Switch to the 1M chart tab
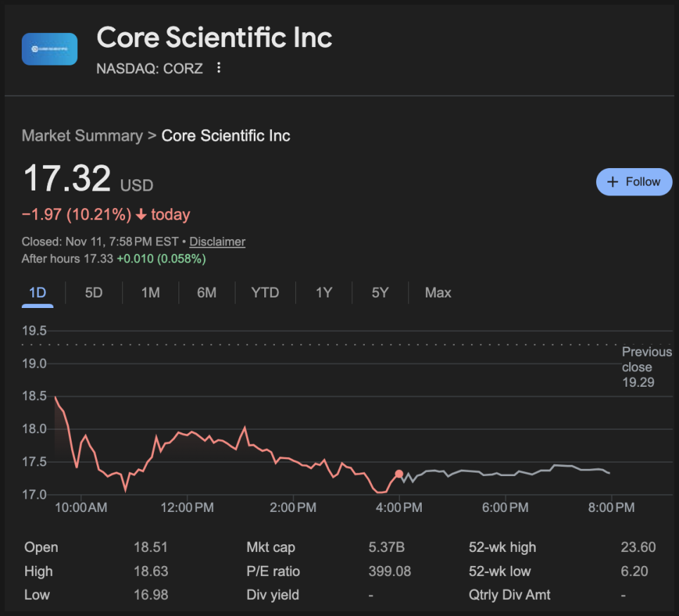The image size is (679, 616). pos(150,293)
